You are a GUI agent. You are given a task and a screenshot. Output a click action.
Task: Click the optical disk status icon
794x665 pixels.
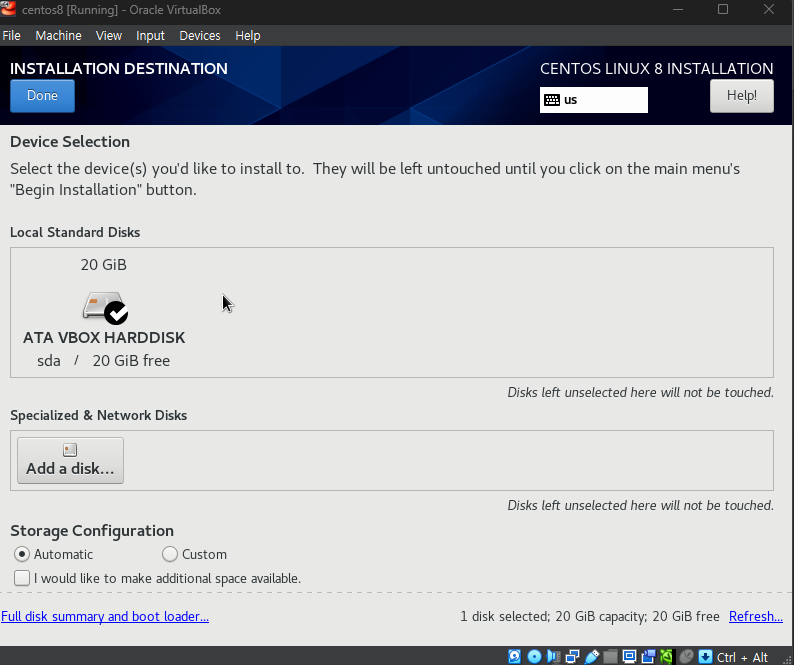[x=534, y=656]
